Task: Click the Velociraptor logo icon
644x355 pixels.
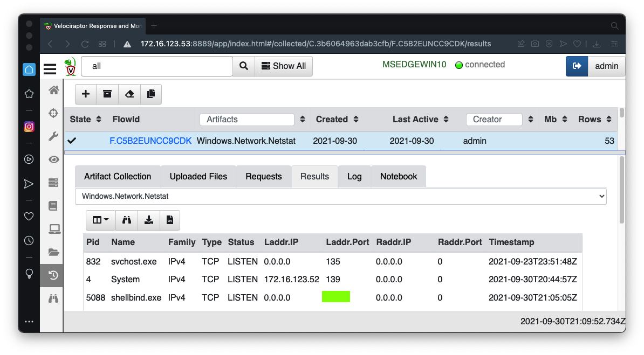Action: tap(71, 67)
